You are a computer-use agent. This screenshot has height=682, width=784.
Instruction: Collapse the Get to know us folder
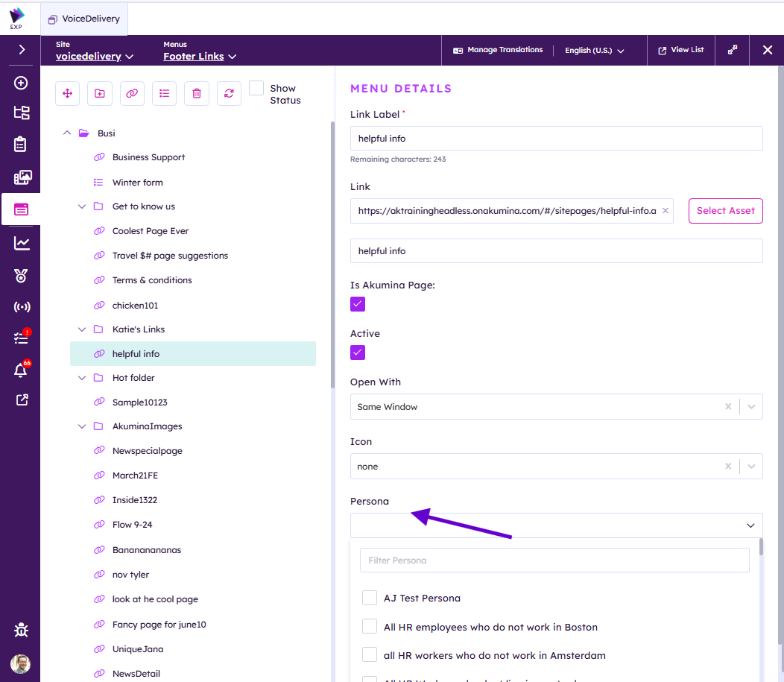coord(83,206)
